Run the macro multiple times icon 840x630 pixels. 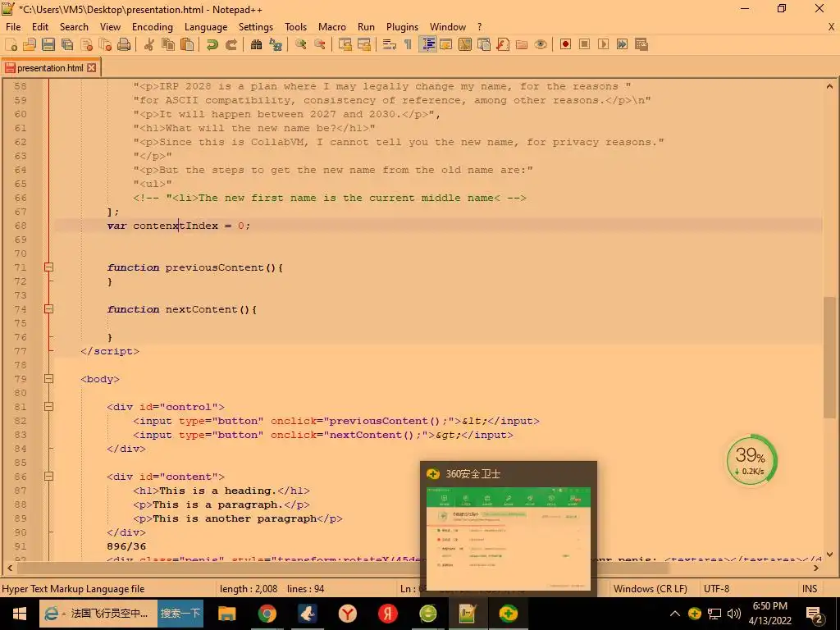tap(622, 44)
